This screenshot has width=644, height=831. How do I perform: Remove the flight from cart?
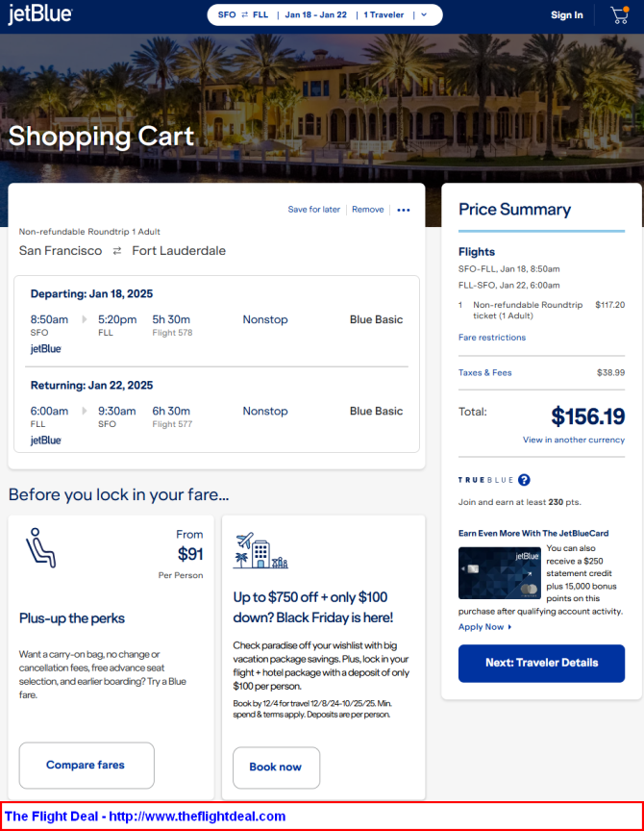367,210
